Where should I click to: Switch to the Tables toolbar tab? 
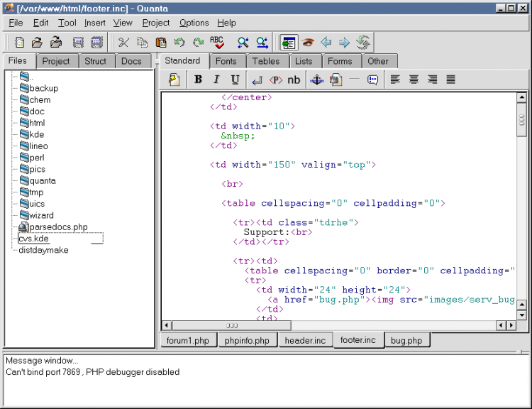(266, 61)
